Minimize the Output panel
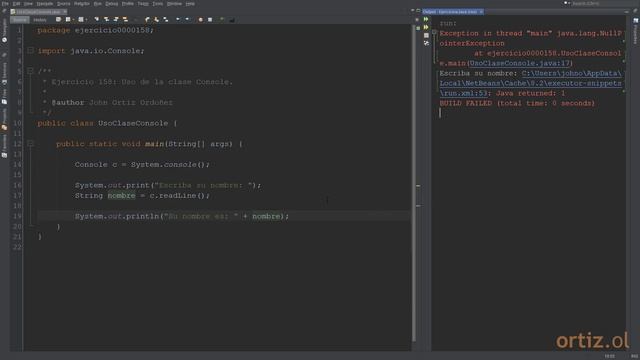The width and height of the screenshot is (640, 360). coord(627,12)
